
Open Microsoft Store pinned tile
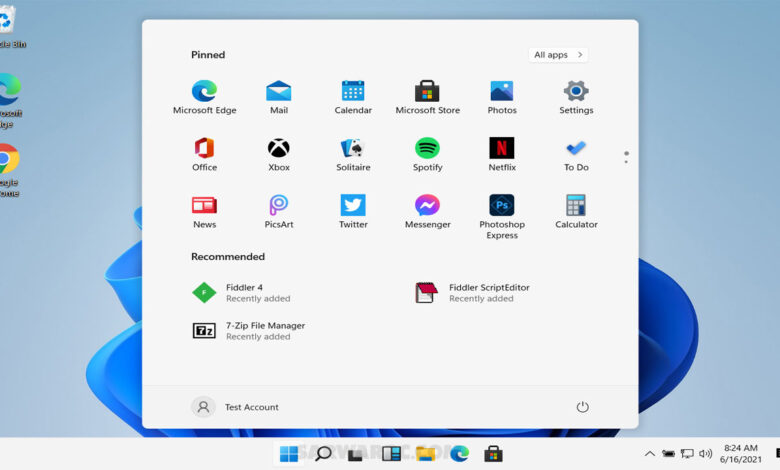pyautogui.click(x=427, y=97)
